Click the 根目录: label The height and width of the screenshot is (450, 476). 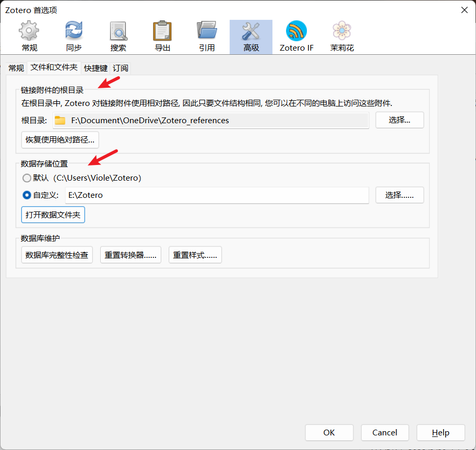click(34, 121)
